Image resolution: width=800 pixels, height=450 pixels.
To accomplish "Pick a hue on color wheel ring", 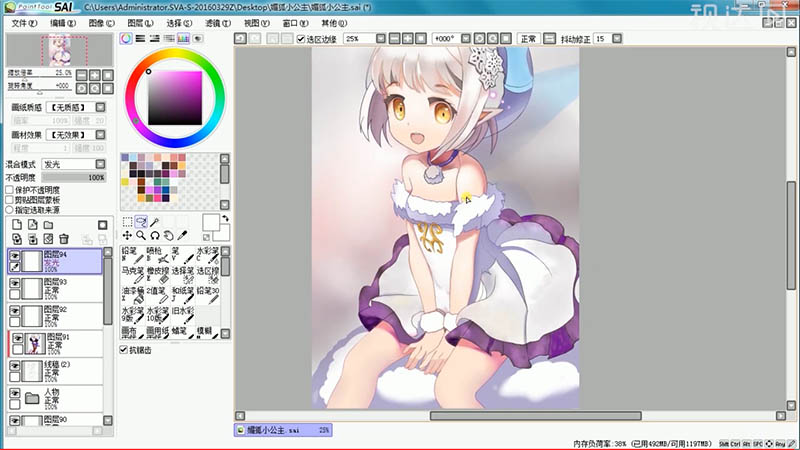I will pyautogui.click(x=175, y=55).
